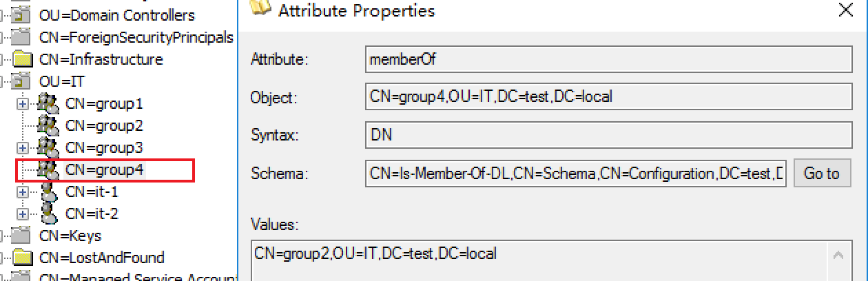The width and height of the screenshot is (868, 281).
Task: Click the Values list scroll-up arrow
Action: (839, 256)
